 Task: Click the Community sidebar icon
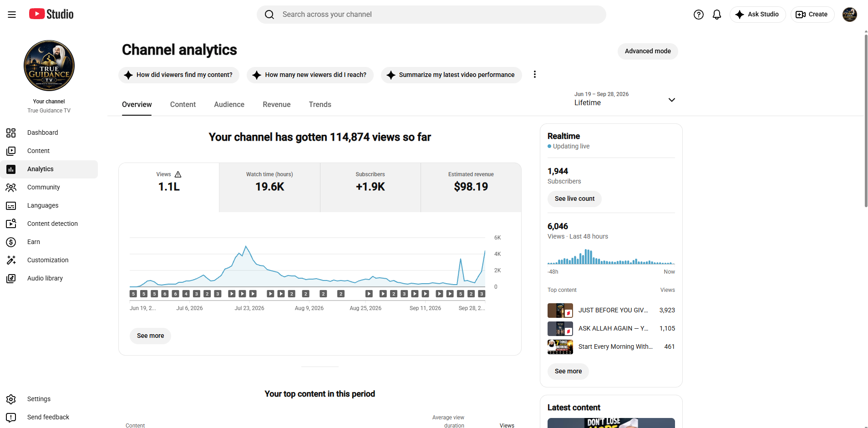point(11,187)
